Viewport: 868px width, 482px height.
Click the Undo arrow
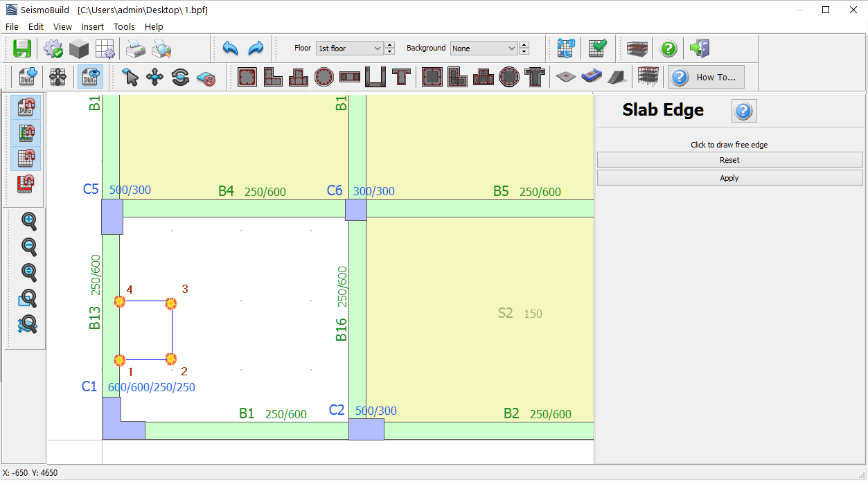point(230,48)
